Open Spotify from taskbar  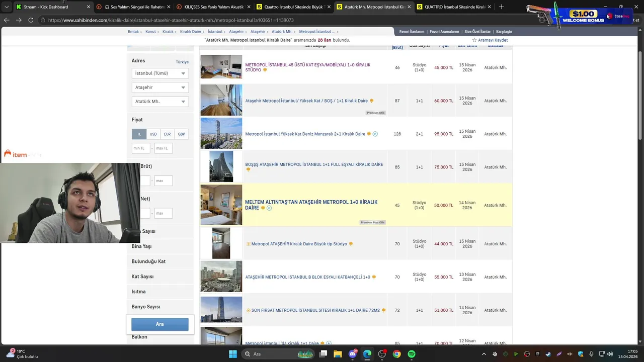(412, 354)
